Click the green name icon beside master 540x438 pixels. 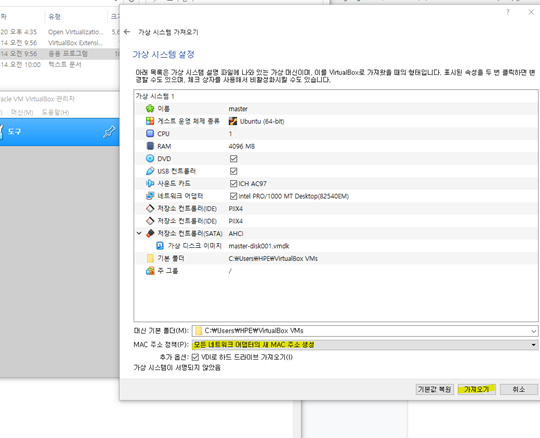150,108
